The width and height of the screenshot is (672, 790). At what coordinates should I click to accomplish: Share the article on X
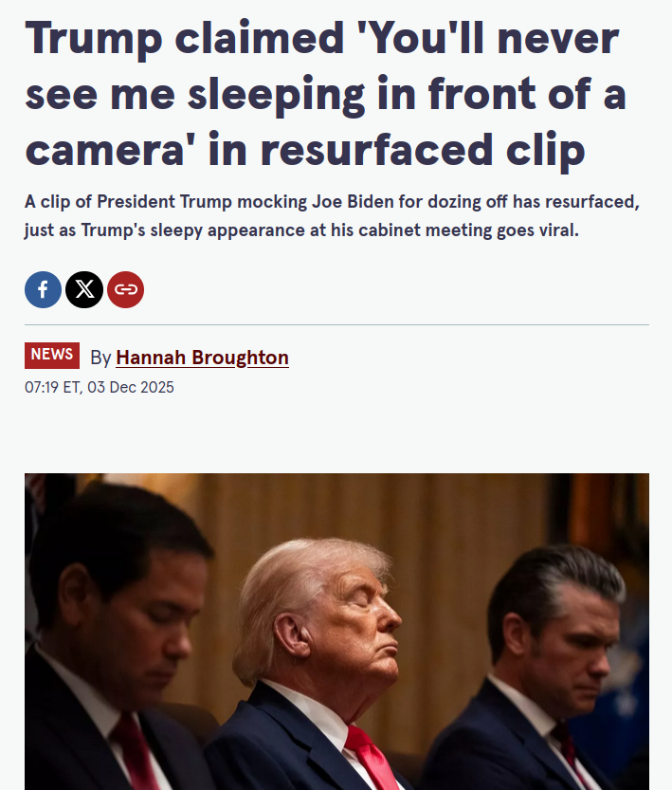[84, 289]
